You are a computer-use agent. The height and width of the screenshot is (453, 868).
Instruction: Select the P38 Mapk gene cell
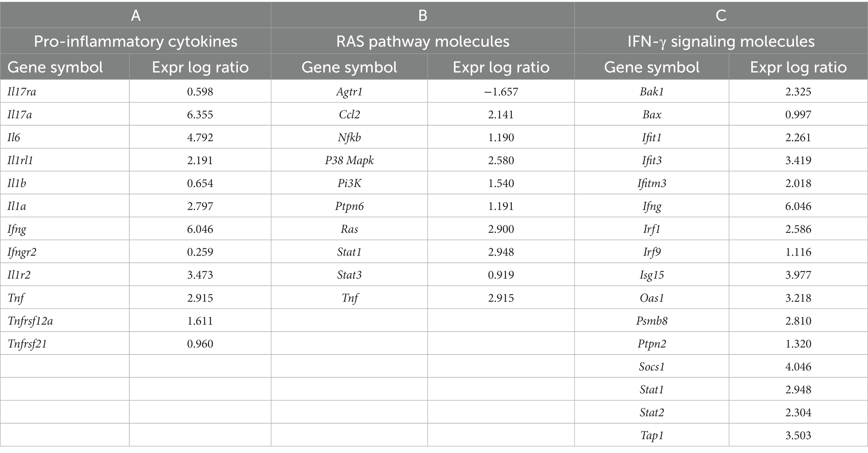[x=349, y=161]
